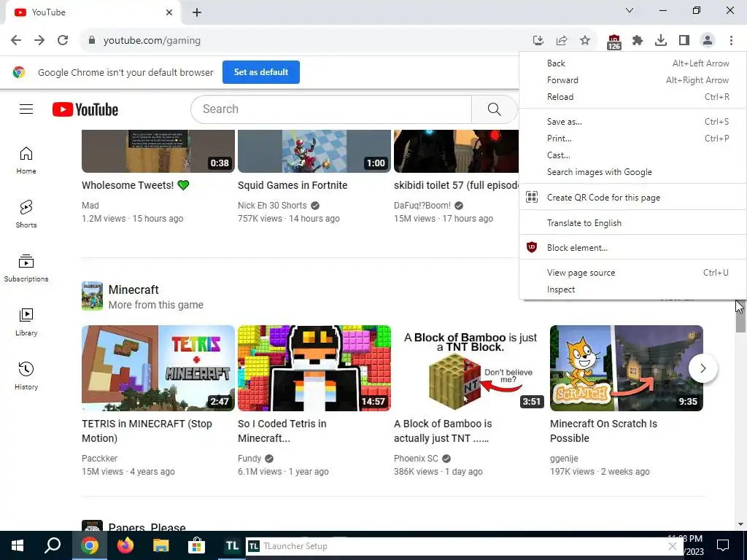747x560 pixels.
Task: Open TETRIS in MINECRAFT video thumbnail
Action: pos(158,368)
